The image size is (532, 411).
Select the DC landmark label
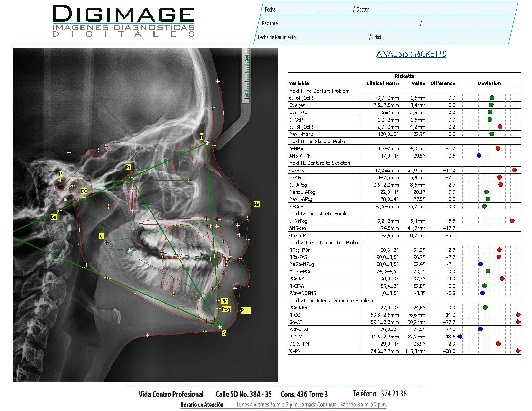click(x=84, y=191)
